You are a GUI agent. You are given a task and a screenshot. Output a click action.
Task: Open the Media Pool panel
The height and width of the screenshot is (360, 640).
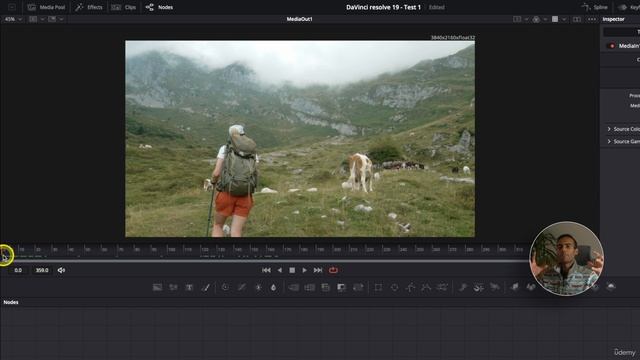tap(46, 7)
